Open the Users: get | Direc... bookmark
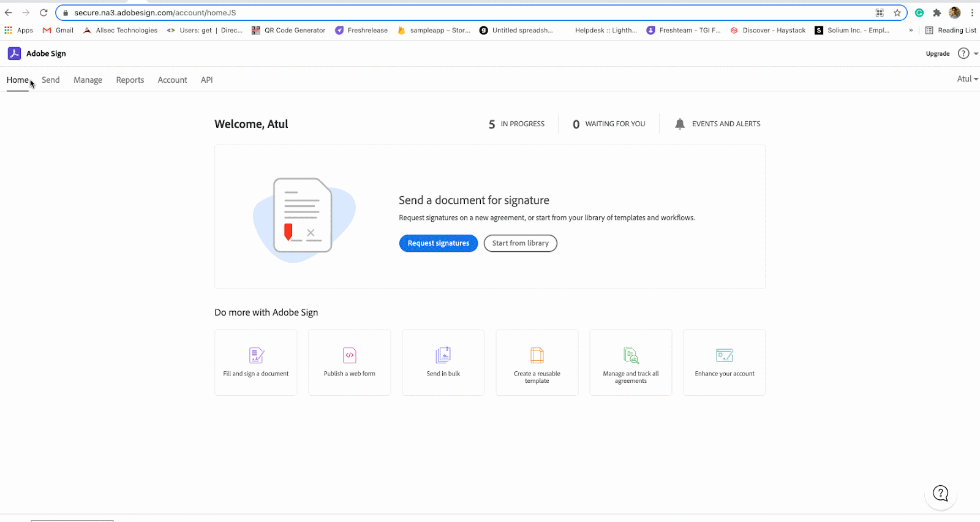The height and width of the screenshot is (522, 980). click(205, 30)
